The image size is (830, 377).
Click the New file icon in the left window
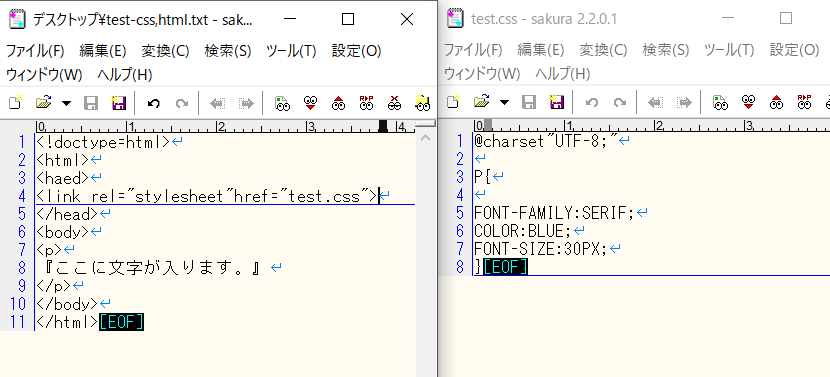pos(16,103)
